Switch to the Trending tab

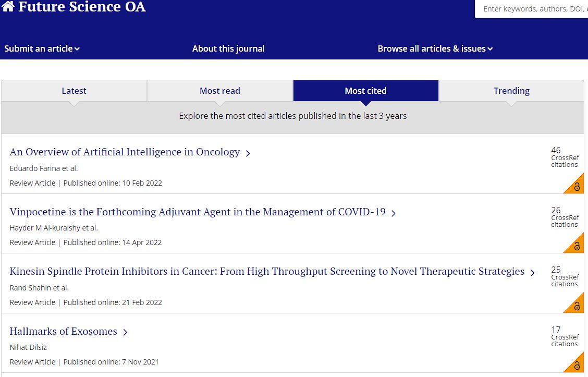(511, 91)
